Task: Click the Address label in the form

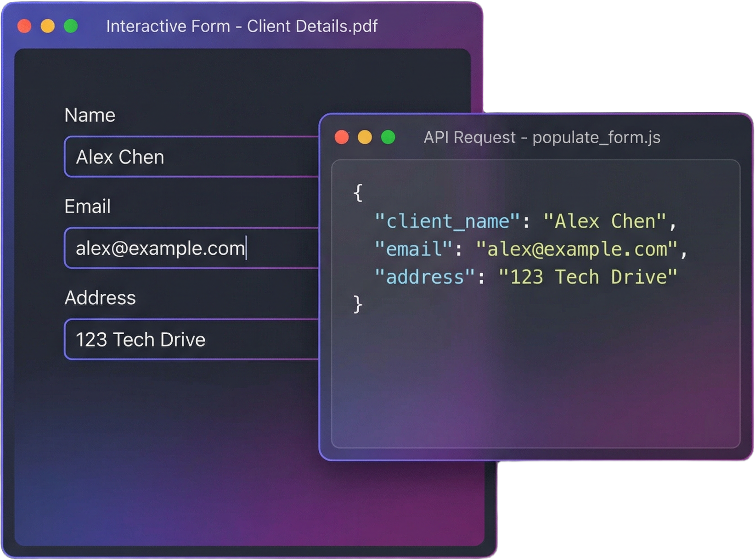Action: (100, 298)
